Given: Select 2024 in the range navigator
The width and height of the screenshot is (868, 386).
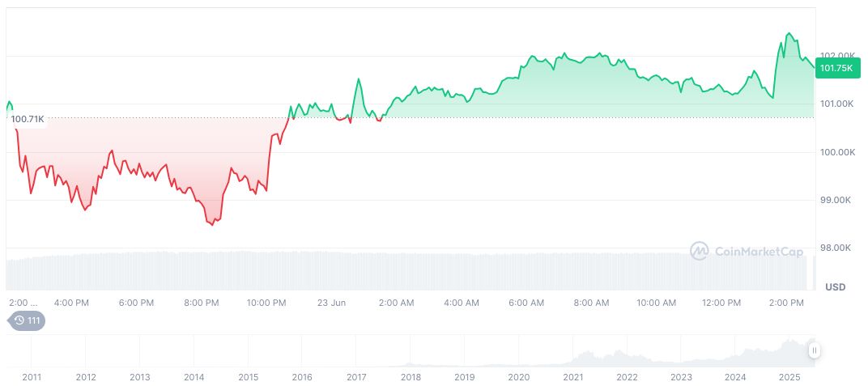Looking at the screenshot, I should click(735, 377).
